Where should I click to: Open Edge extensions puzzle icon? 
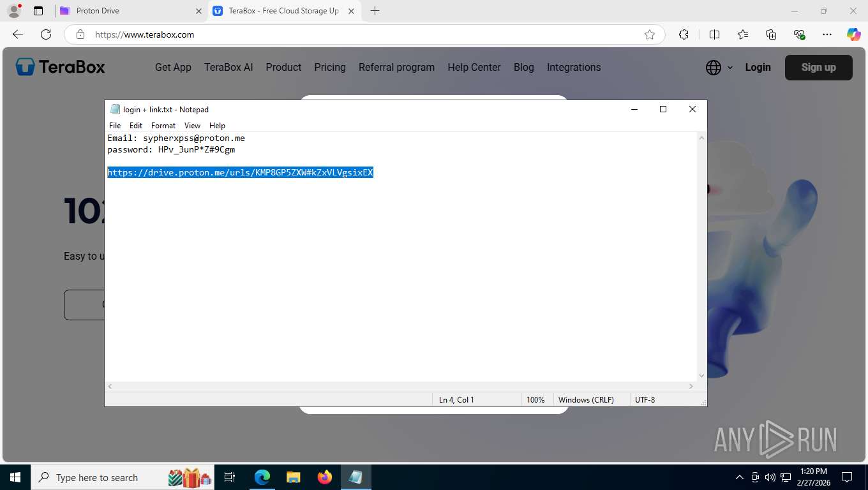coord(684,34)
